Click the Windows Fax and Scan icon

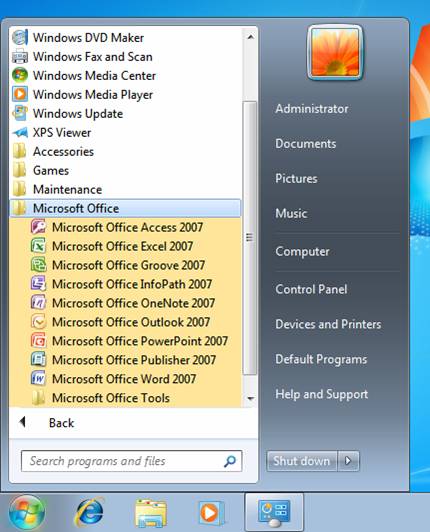(20, 56)
